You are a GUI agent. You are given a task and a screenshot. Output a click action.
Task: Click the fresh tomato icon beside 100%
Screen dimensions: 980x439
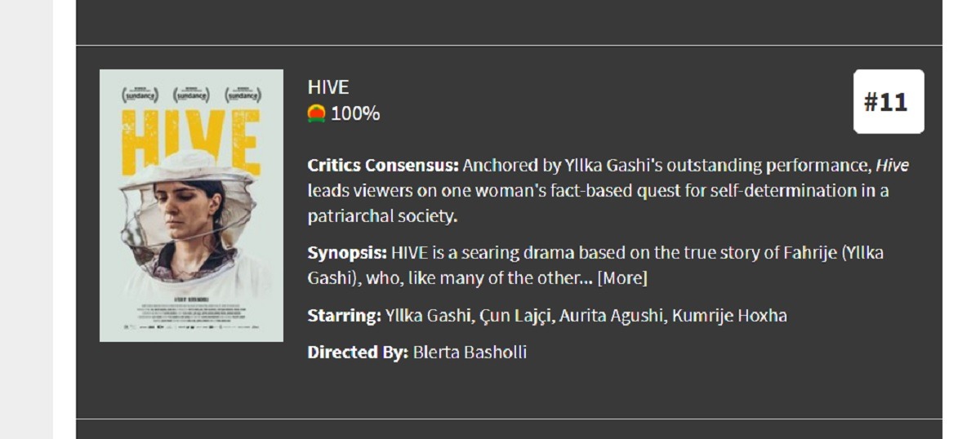click(316, 113)
